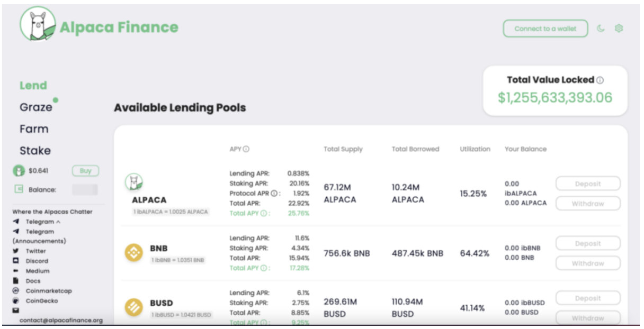Image resolution: width=644 pixels, height=329 pixels.
Task: Click the Available Lending Pools heading
Action: [180, 108]
